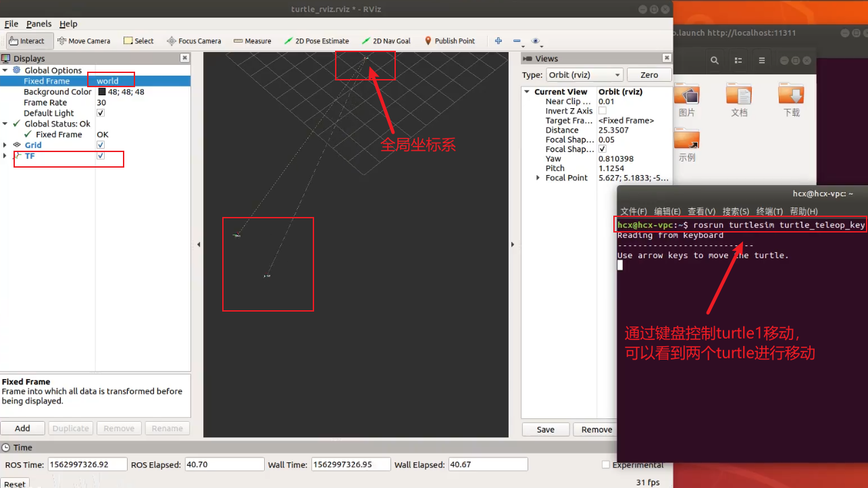Image resolution: width=868 pixels, height=488 pixels.
Task: Activate the Publish Point tool
Action: pos(449,41)
